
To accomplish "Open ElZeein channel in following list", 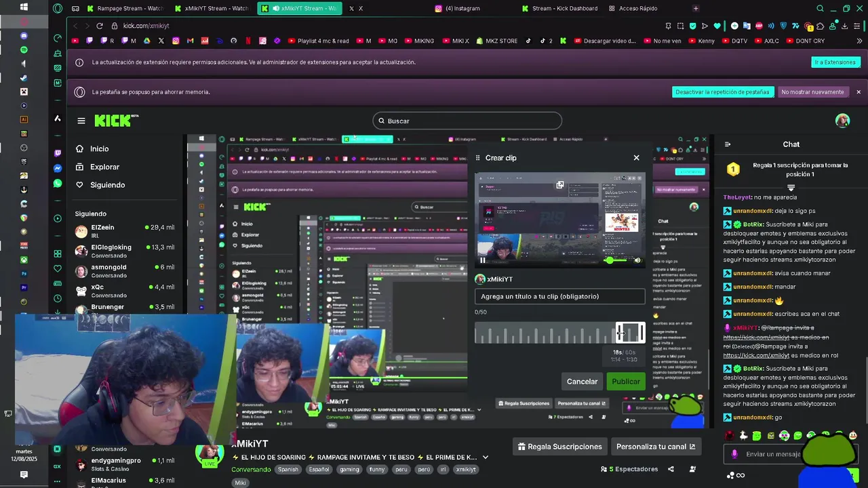I will (125, 231).
